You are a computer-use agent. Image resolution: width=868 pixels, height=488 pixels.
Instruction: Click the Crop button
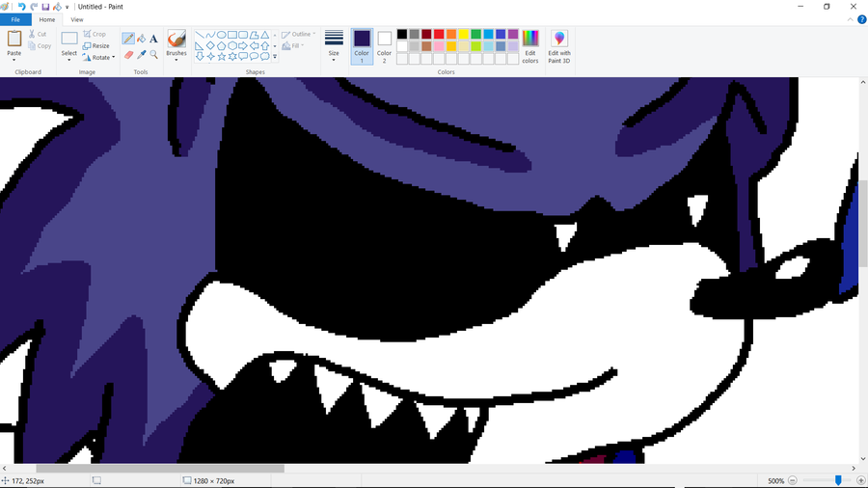(x=95, y=34)
